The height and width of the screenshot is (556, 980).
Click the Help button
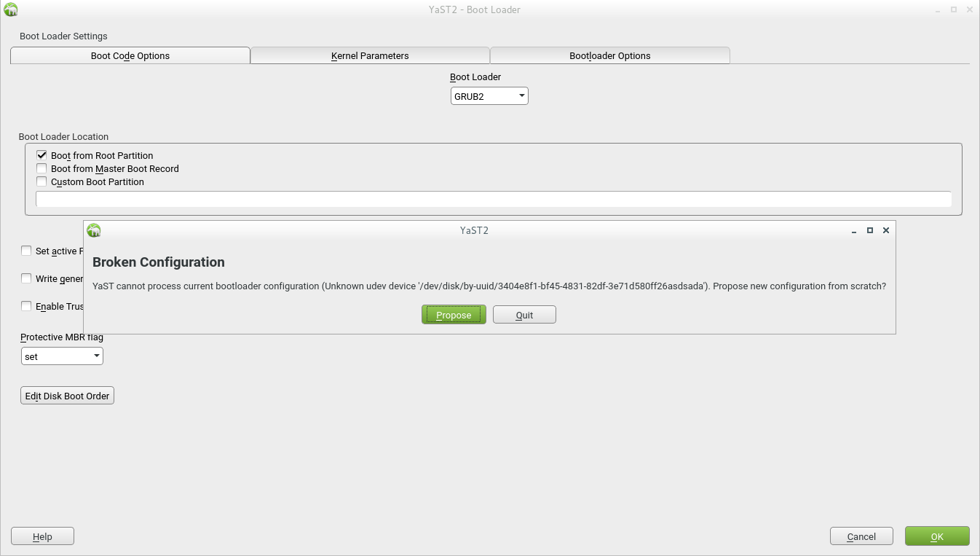point(42,536)
